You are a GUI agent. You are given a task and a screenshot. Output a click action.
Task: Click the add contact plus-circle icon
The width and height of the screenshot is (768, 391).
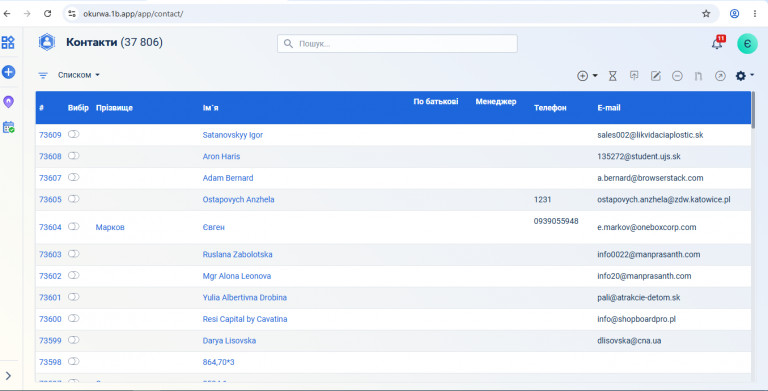(582, 76)
